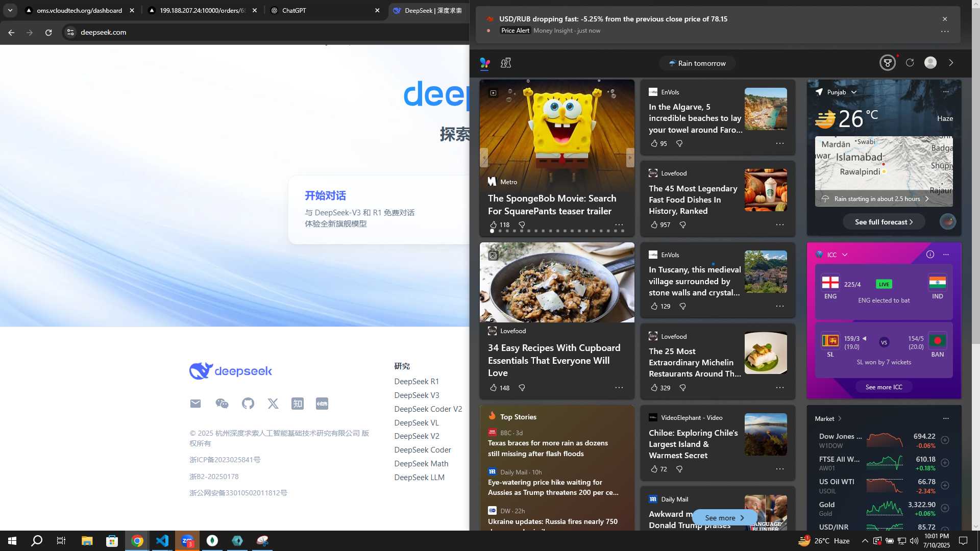Click the Rain tomorrow weather pill
The image size is (980, 551).
click(x=697, y=63)
